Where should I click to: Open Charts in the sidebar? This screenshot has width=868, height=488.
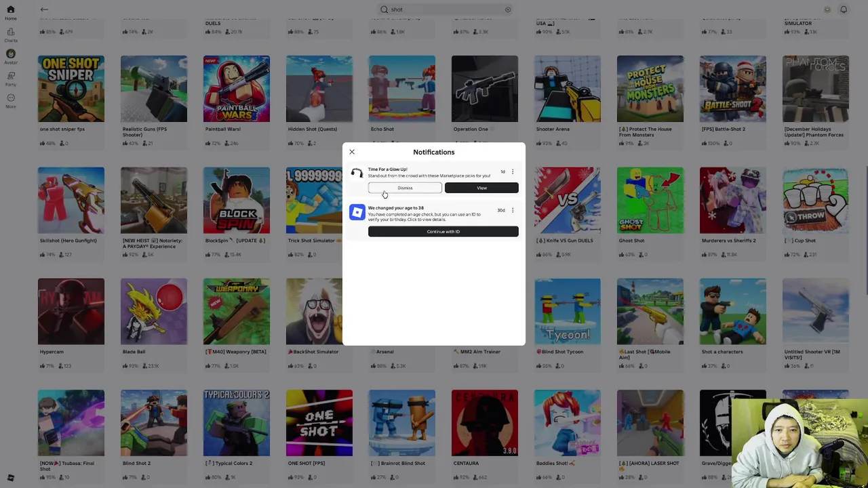10,35
